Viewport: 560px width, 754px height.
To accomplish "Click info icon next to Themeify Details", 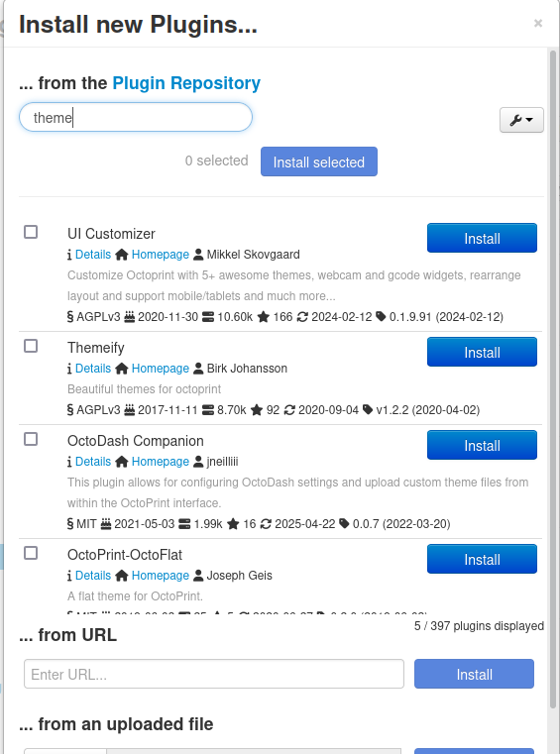I will pyautogui.click(x=69, y=369).
